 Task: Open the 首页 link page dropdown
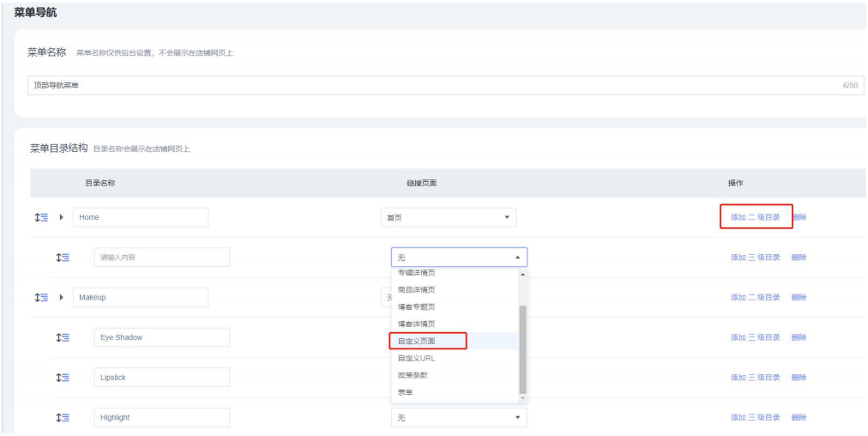pyautogui.click(x=449, y=217)
